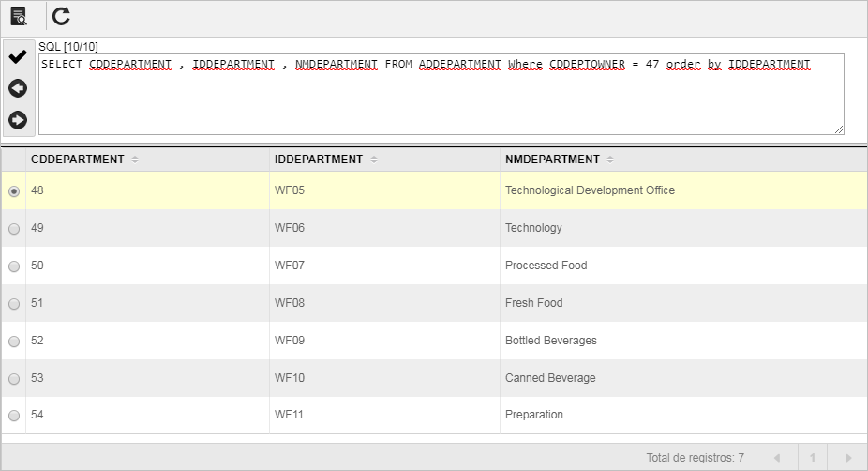Select radio button for row 54
This screenshot has height=471, width=868.
point(14,416)
